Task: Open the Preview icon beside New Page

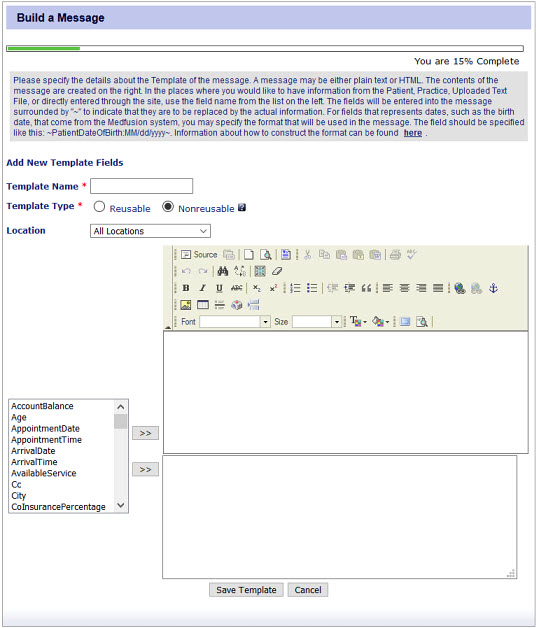Action: pos(266,255)
